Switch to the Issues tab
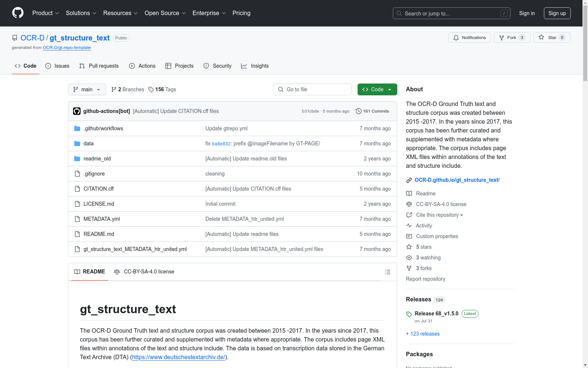 pos(57,66)
